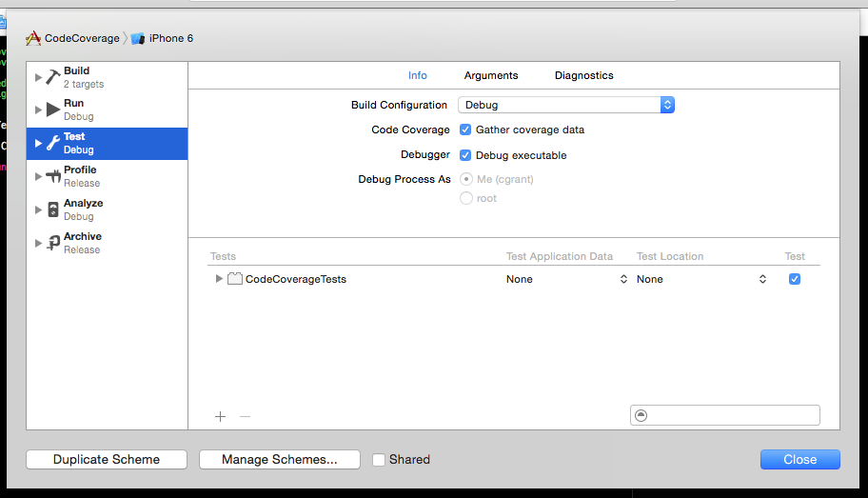The height and width of the screenshot is (498, 868).
Task: Open Test Location None popup
Action: coord(701,279)
